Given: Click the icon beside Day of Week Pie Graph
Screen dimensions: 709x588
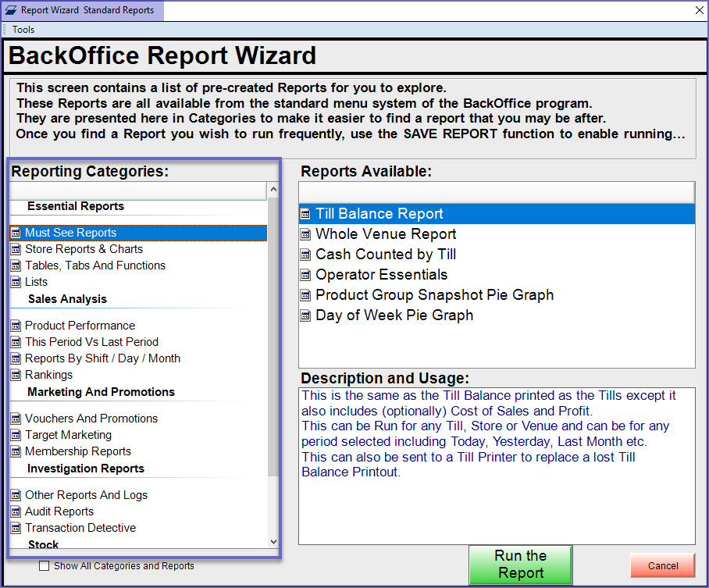Looking at the screenshot, I should tap(305, 315).
